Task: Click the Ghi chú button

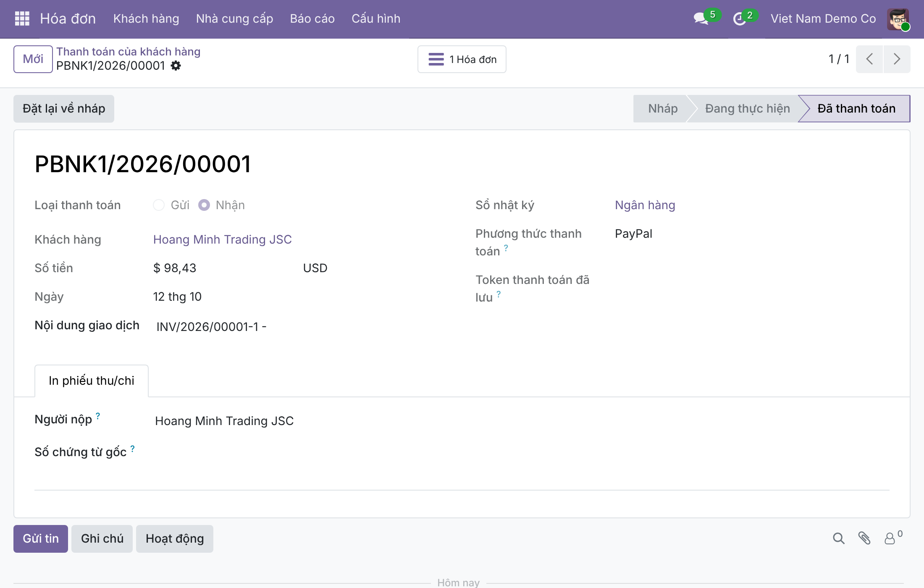Action: click(102, 538)
